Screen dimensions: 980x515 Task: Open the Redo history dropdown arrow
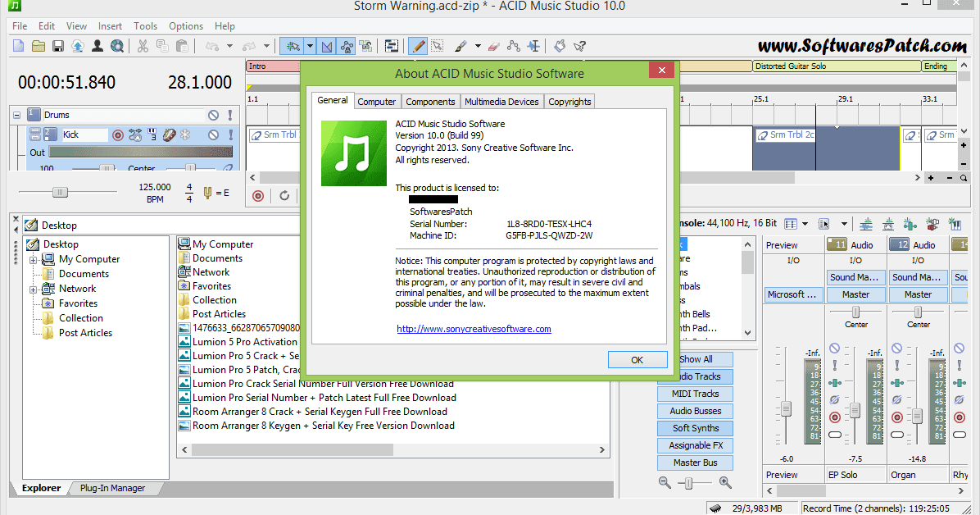[266, 46]
